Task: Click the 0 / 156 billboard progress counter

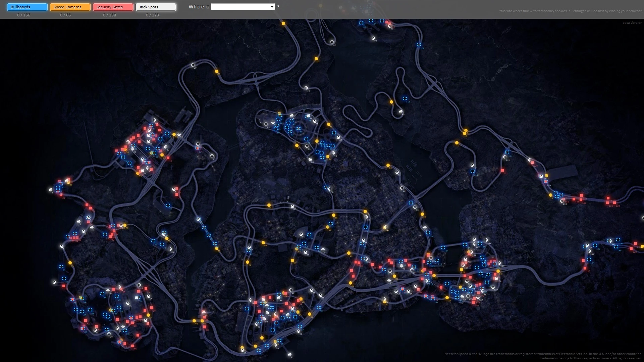Action: [23, 15]
